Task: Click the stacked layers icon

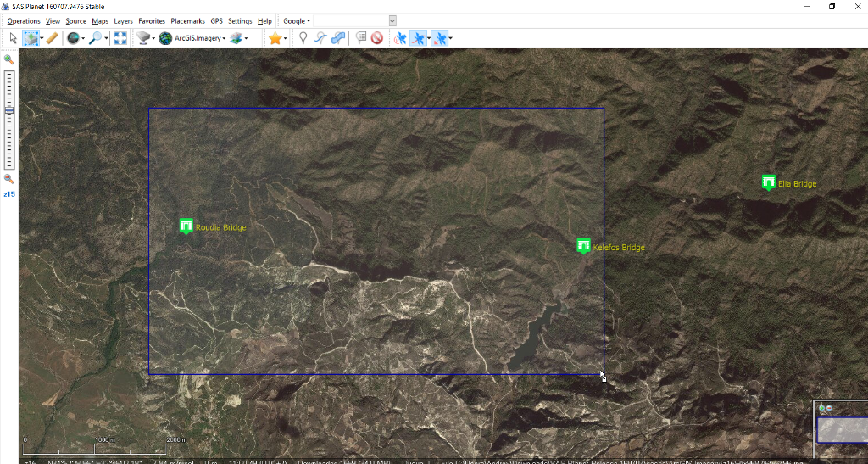Action: [x=236, y=38]
